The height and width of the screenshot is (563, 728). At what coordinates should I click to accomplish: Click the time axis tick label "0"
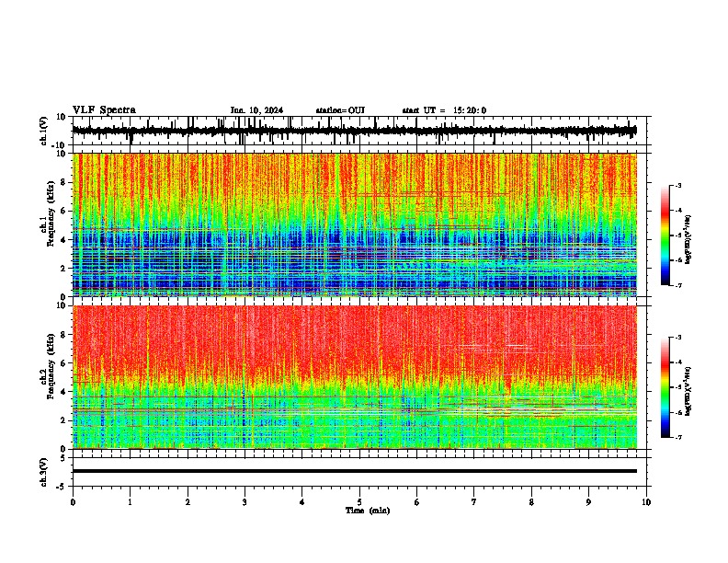pyautogui.click(x=73, y=502)
